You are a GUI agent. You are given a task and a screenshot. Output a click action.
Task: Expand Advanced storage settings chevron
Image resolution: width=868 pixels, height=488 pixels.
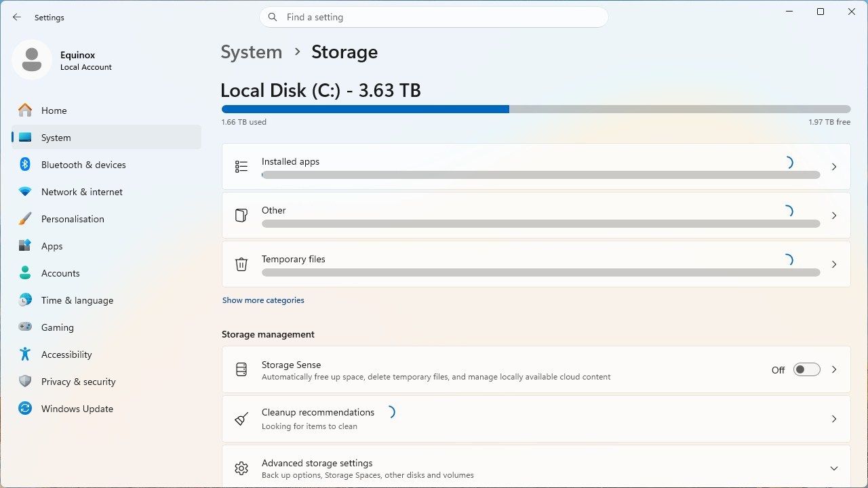pos(834,468)
